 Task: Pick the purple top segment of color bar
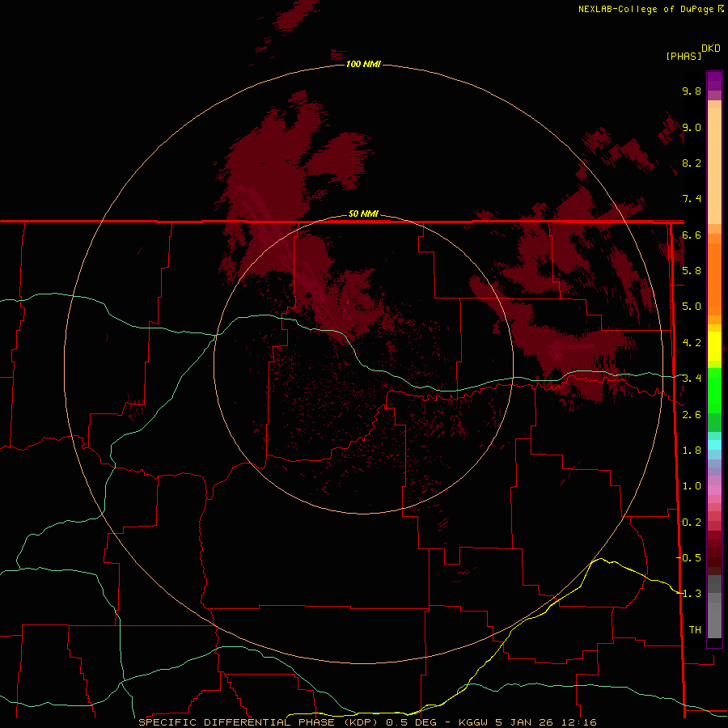pyautogui.click(x=714, y=81)
